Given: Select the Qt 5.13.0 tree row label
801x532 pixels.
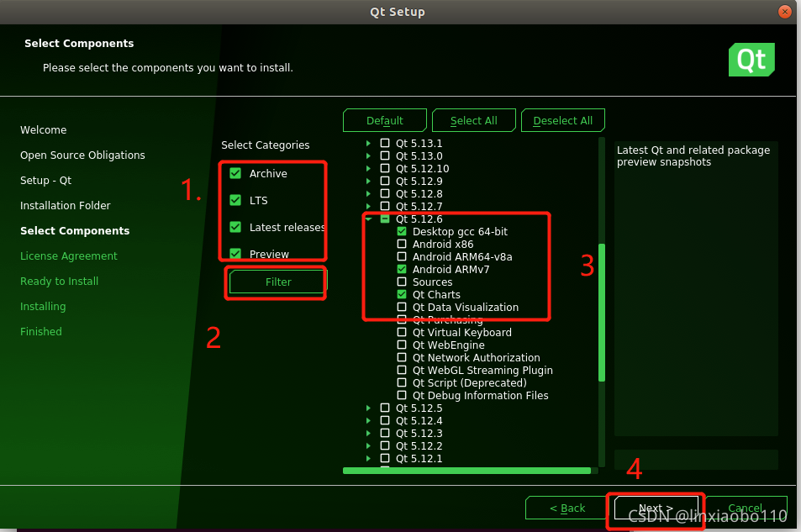Looking at the screenshot, I should tap(419, 155).
